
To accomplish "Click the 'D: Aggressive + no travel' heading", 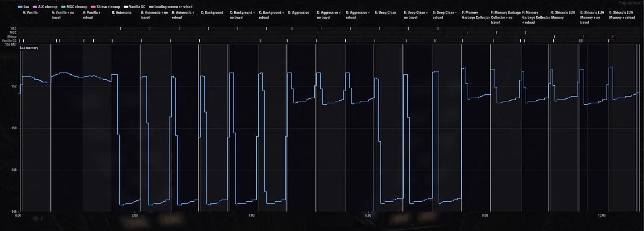I will (329, 15).
